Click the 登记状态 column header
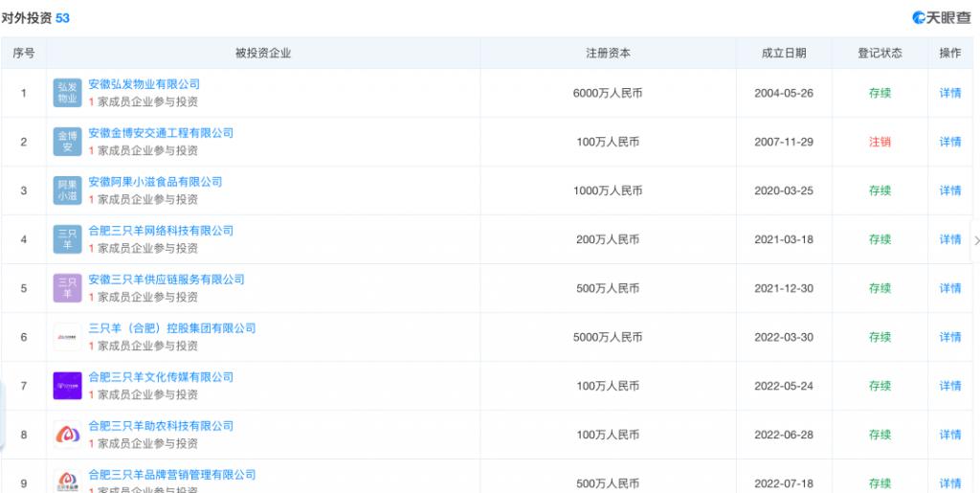This screenshot has height=493, width=980. point(880,54)
